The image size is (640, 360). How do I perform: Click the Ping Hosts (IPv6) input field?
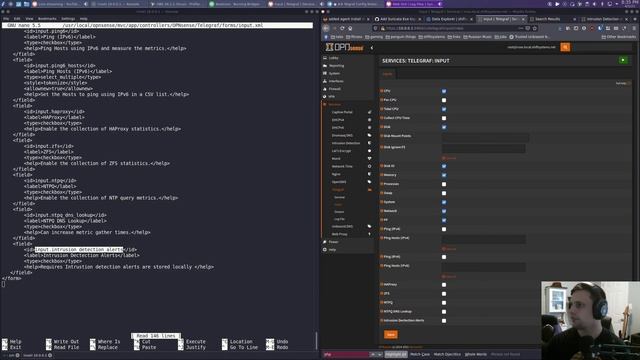click(483, 267)
